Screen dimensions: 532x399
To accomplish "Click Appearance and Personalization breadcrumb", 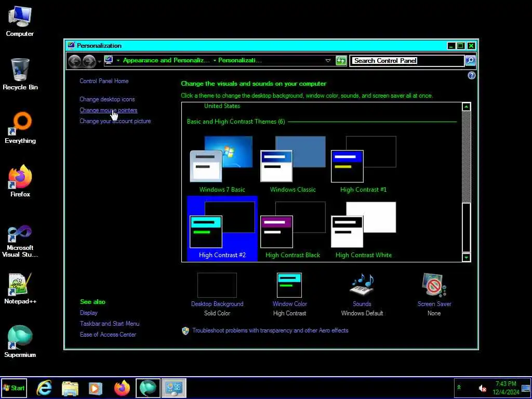I will pyautogui.click(x=166, y=60).
